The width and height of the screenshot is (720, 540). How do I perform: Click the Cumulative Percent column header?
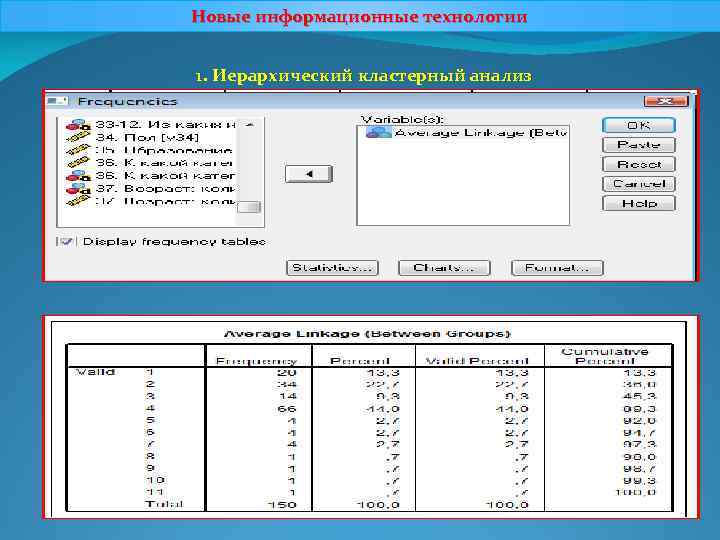[x=605, y=356]
